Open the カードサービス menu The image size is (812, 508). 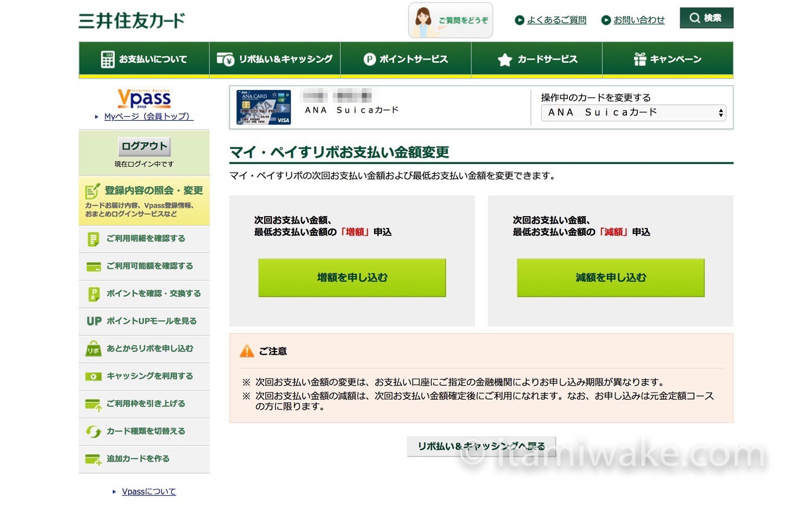pyautogui.click(x=537, y=59)
